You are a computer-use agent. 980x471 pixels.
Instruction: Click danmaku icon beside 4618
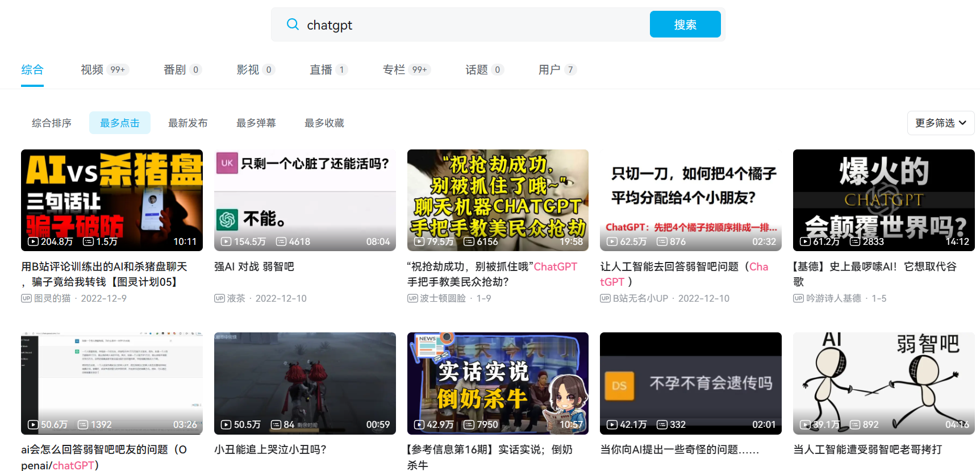pos(281,241)
